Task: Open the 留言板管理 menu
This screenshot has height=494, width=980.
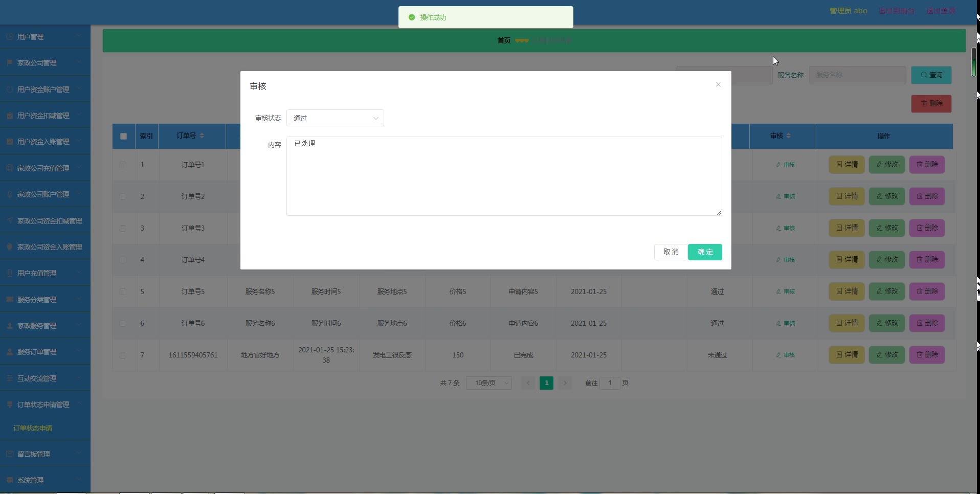Action: pos(45,454)
